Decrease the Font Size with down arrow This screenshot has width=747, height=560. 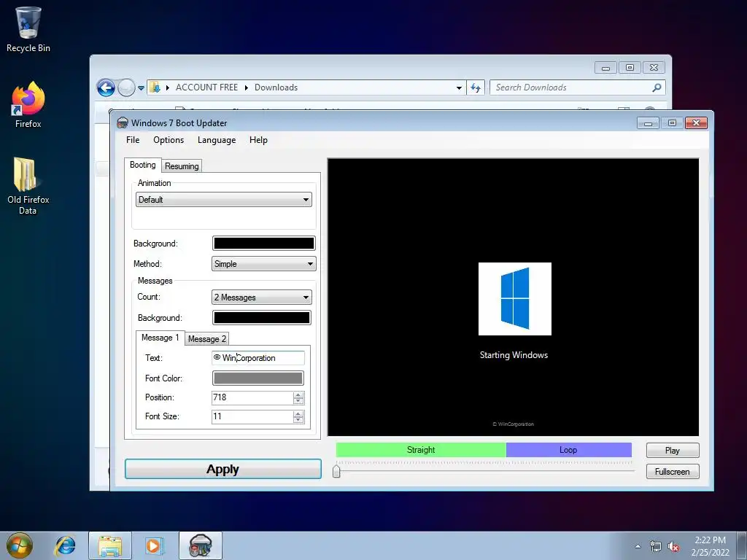298,420
